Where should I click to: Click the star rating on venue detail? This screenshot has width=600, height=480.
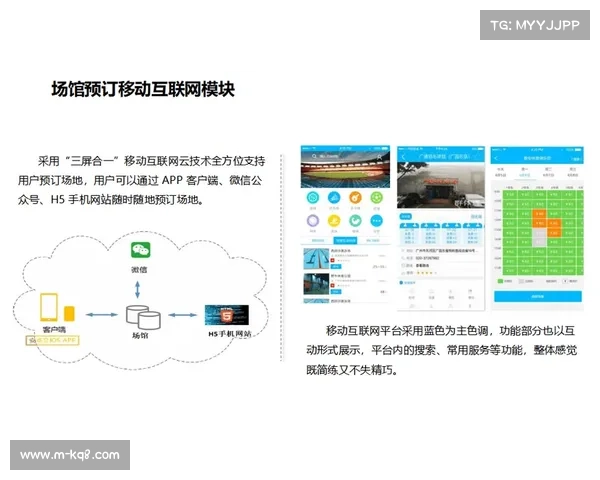coord(425,273)
